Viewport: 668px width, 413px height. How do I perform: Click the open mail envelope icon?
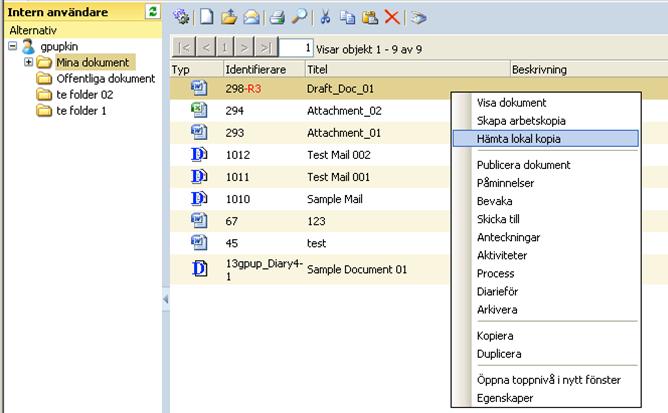(x=251, y=17)
